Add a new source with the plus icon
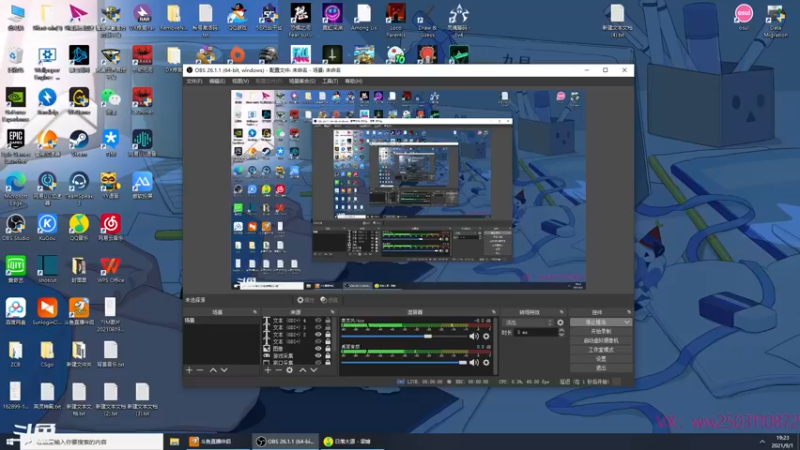Screen dimensions: 800x450 [x=267, y=370]
